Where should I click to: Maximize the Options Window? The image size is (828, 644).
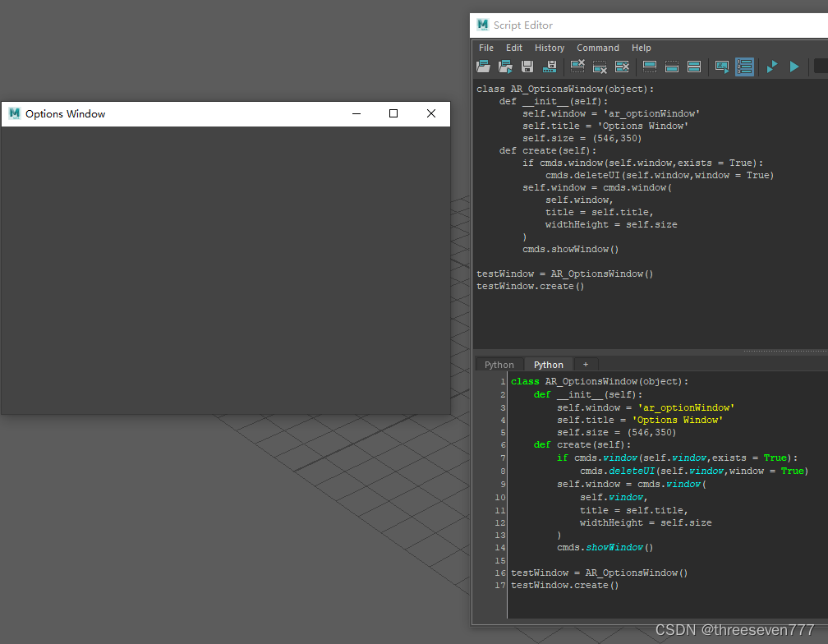pos(393,113)
